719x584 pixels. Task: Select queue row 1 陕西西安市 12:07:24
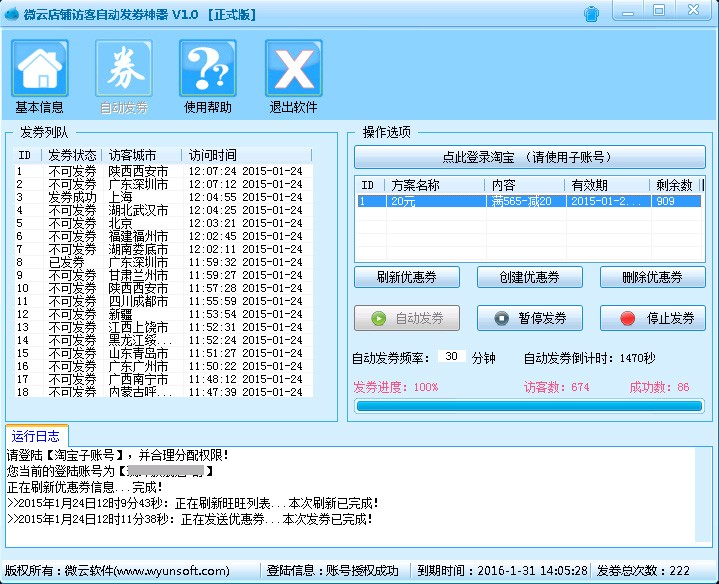point(164,171)
